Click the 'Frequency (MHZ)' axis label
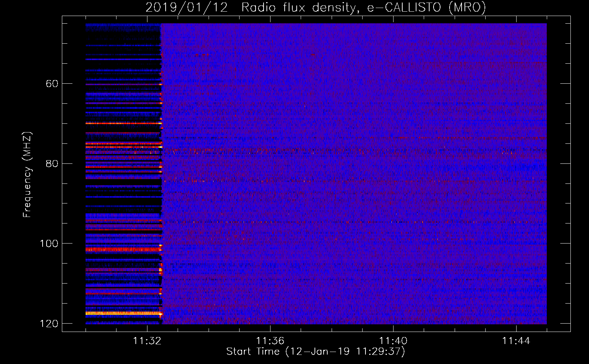Image resolution: width=589 pixels, height=364 pixels. (x=27, y=175)
